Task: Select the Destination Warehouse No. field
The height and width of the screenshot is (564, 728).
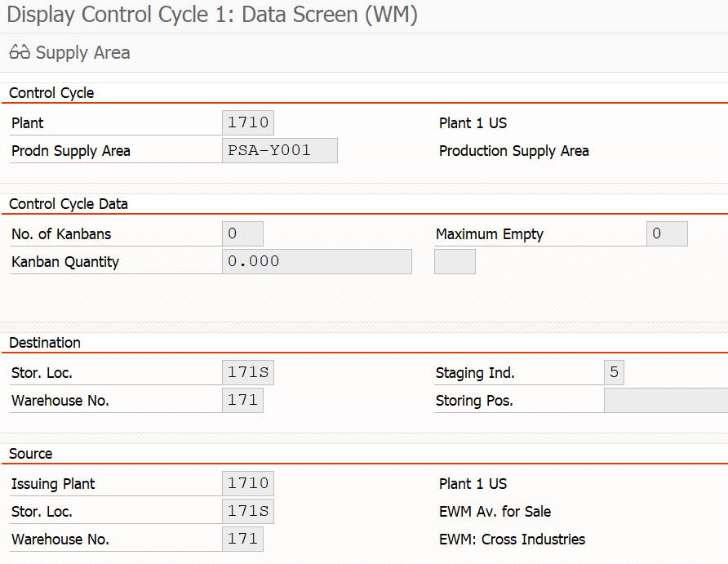Action: click(243, 400)
